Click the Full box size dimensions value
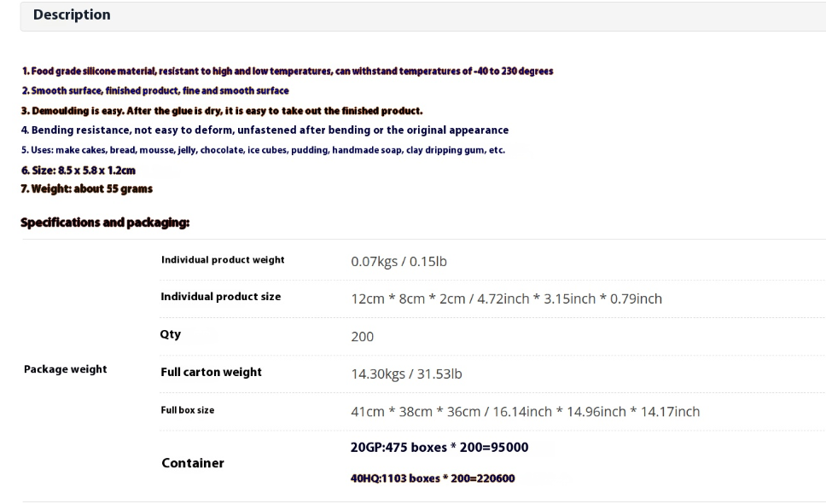 525,411
